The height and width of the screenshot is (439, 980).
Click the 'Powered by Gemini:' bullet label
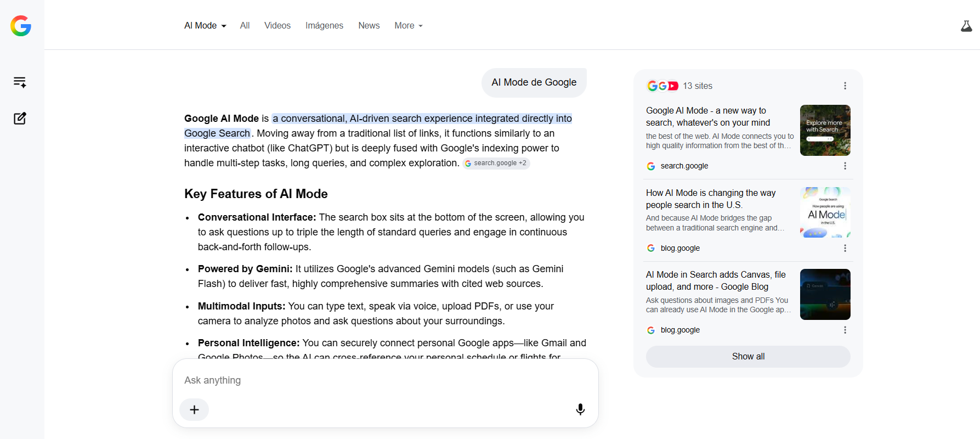click(245, 269)
